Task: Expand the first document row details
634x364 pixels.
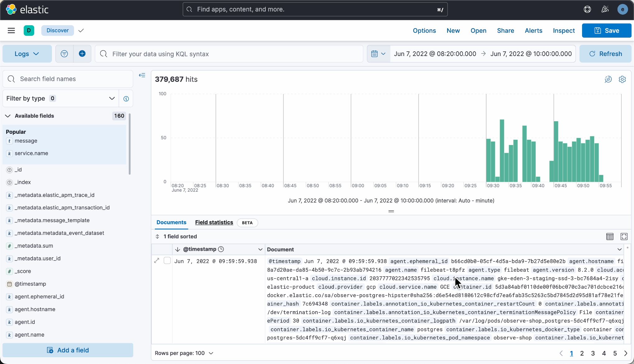Action: pyautogui.click(x=157, y=261)
